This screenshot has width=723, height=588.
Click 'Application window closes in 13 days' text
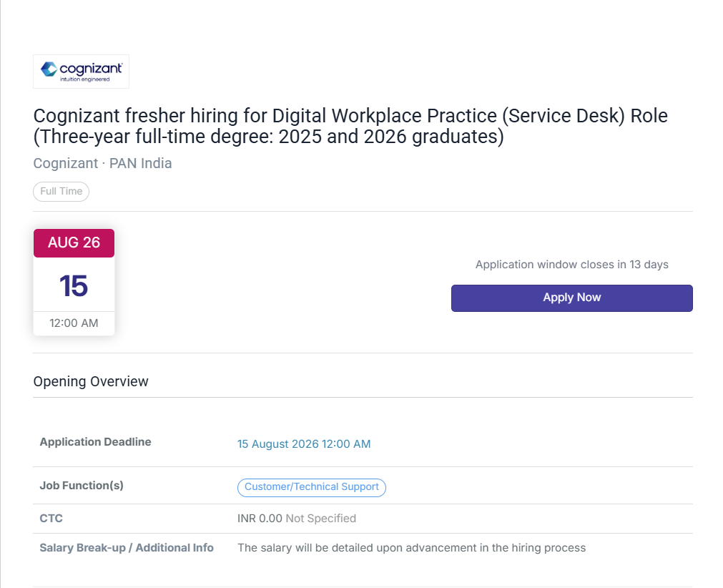572,264
